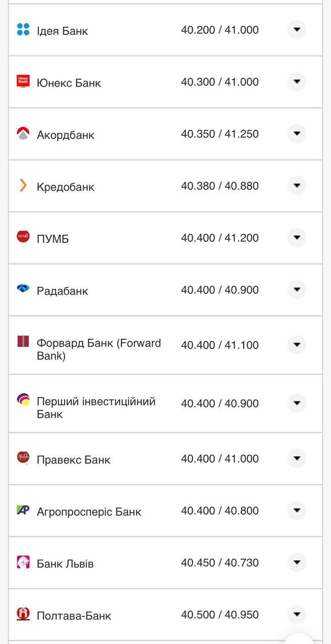Click the Акордбанк mountain logo

pos(22,134)
